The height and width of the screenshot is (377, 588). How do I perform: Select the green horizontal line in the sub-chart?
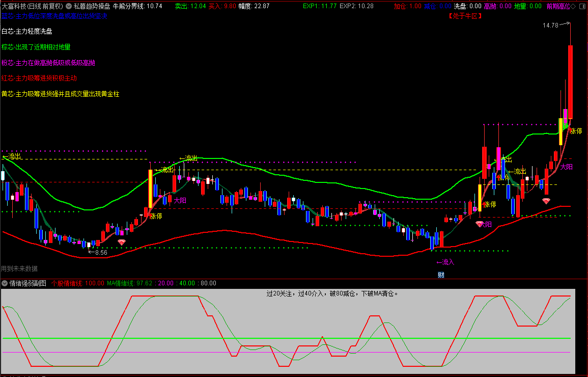coord(287,338)
